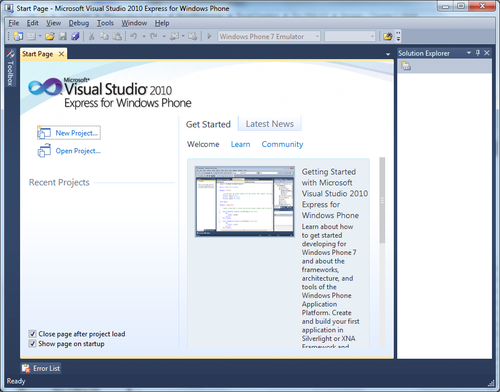The image size is (500, 392).
Task: Click the Save toolbar icon
Action: (63, 36)
